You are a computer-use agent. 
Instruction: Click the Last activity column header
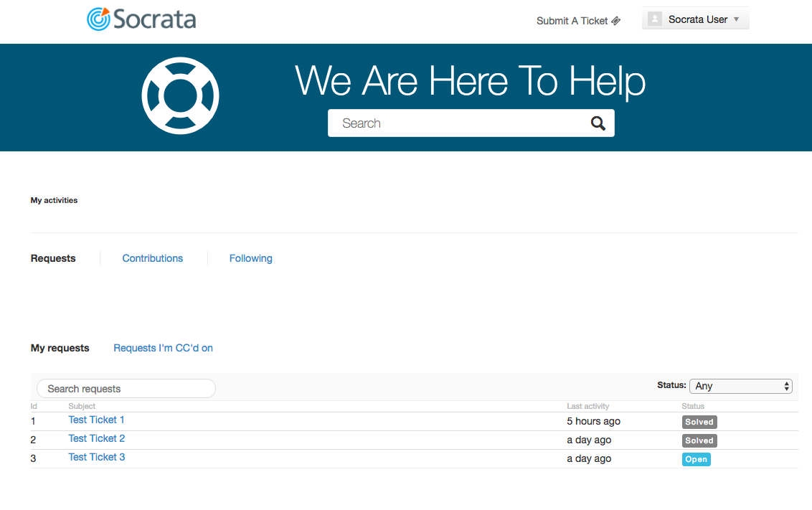[x=587, y=406]
